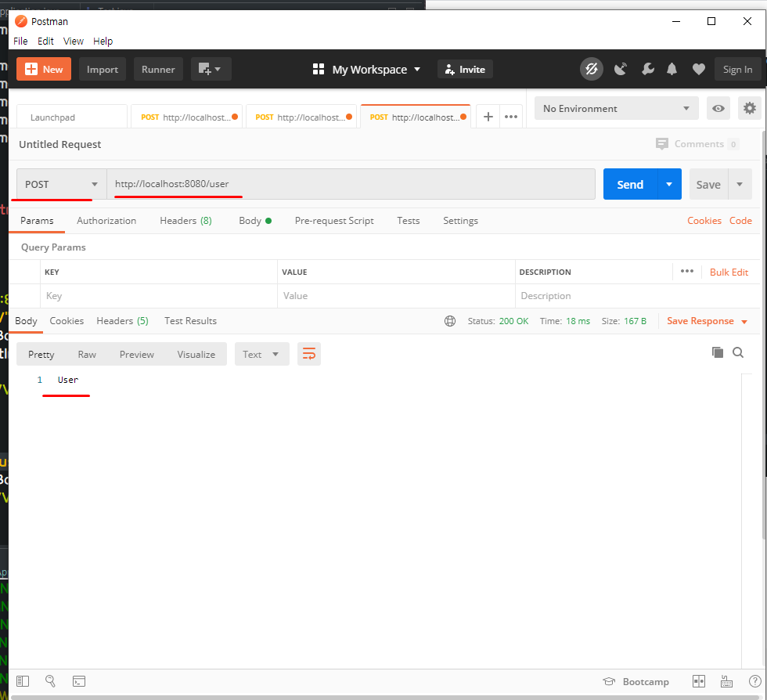Switch to the Authorization tab
This screenshot has width=767, height=700.
pos(106,221)
